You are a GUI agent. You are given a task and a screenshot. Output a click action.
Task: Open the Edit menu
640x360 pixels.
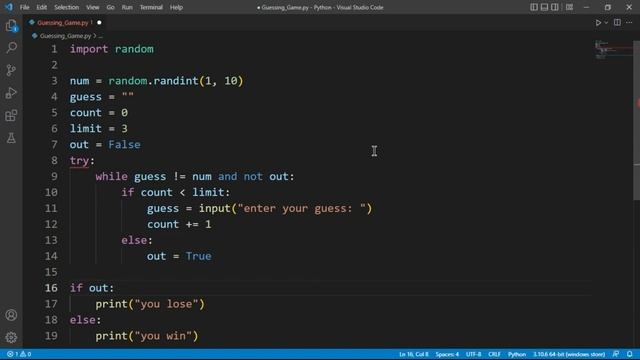click(x=42, y=7)
